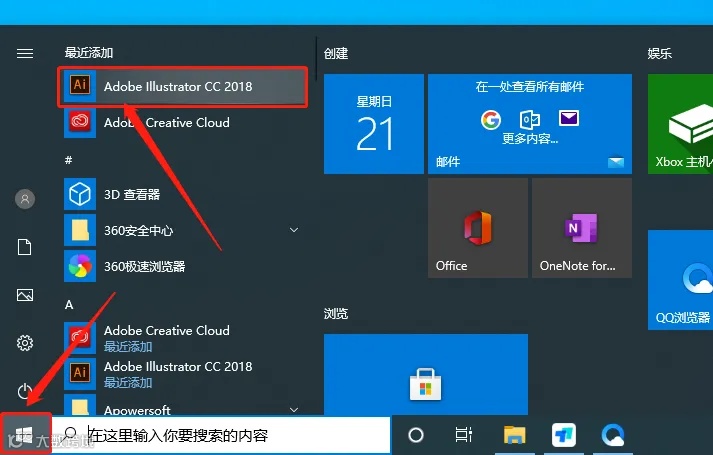The image size is (713, 455).
Task: Open Adobe Creative Cloud under section A
Action: [182, 338]
